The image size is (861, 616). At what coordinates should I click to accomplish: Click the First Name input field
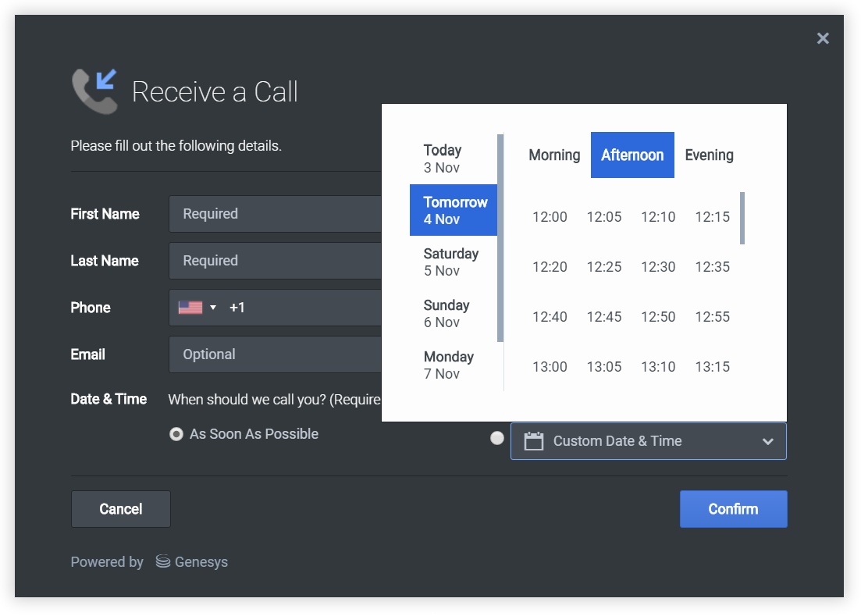(x=275, y=214)
